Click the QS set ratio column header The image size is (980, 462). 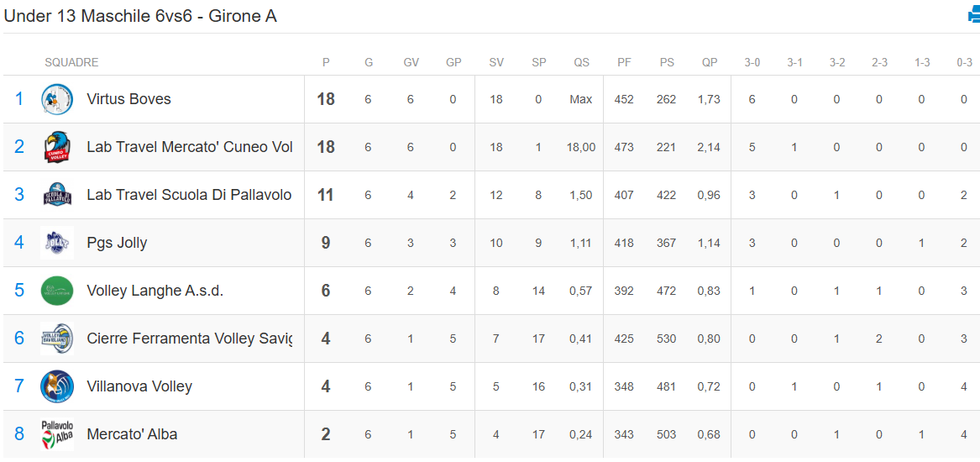click(581, 62)
